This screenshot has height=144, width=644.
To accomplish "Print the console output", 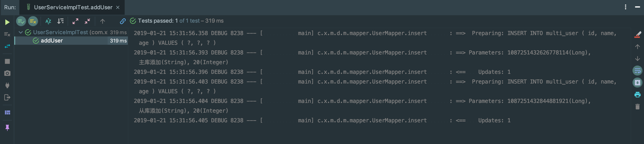I will pyautogui.click(x=637, y=95).
